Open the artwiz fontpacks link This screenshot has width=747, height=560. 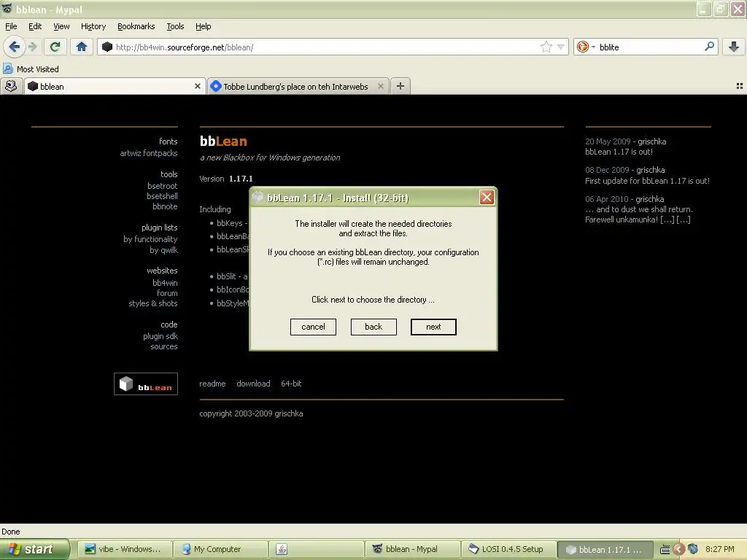tap(149, 153)
